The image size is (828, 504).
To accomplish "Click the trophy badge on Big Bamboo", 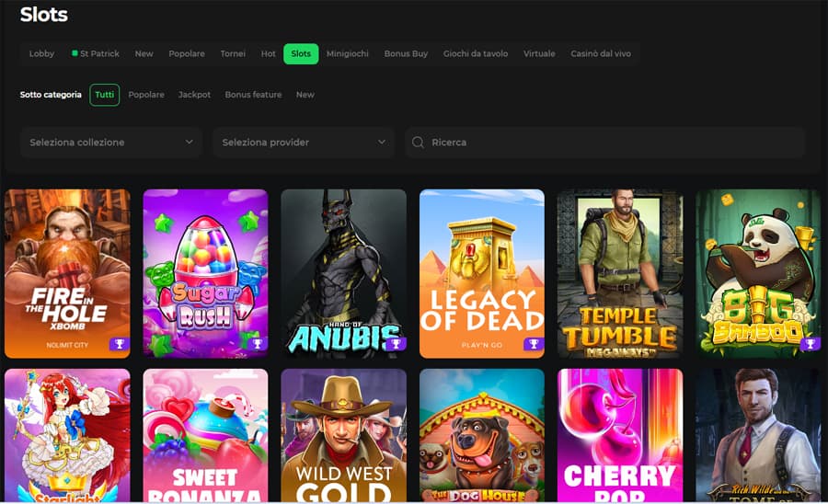I will 810,345.
